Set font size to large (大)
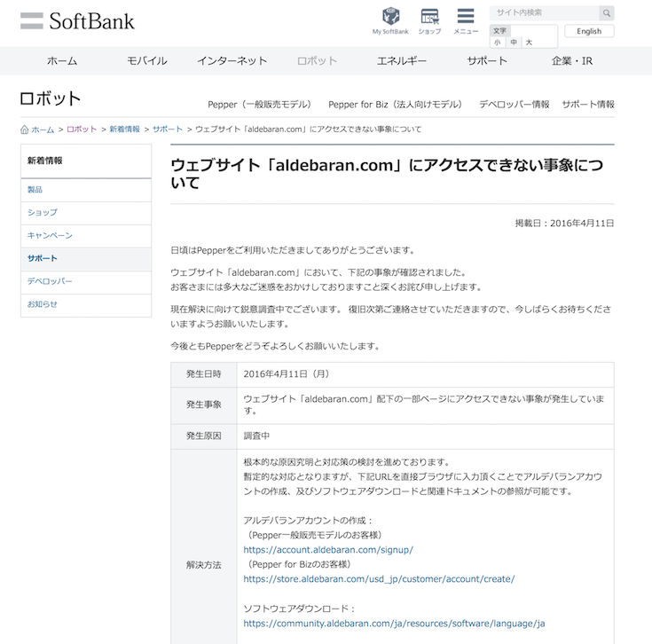 click(529, 42)
